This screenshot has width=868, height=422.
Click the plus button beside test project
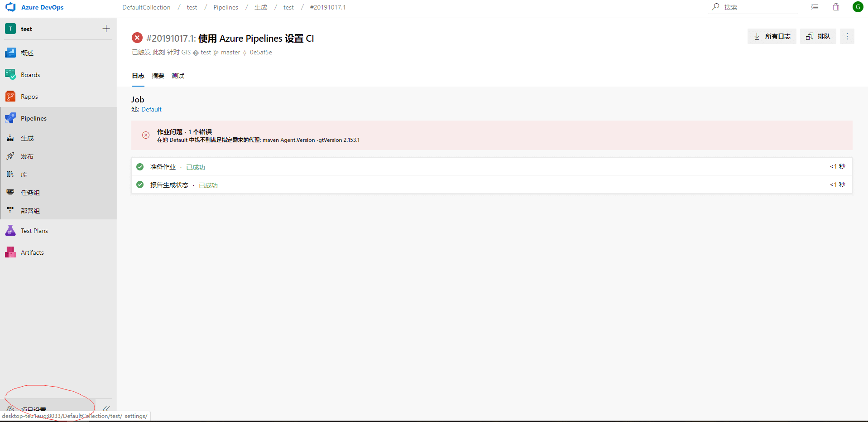point(106,29)
